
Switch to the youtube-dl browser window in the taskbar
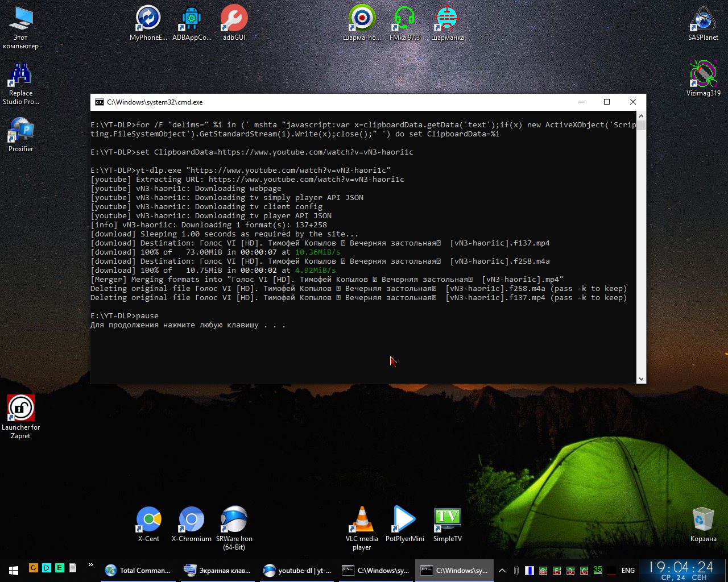click(x=297, y=571)
